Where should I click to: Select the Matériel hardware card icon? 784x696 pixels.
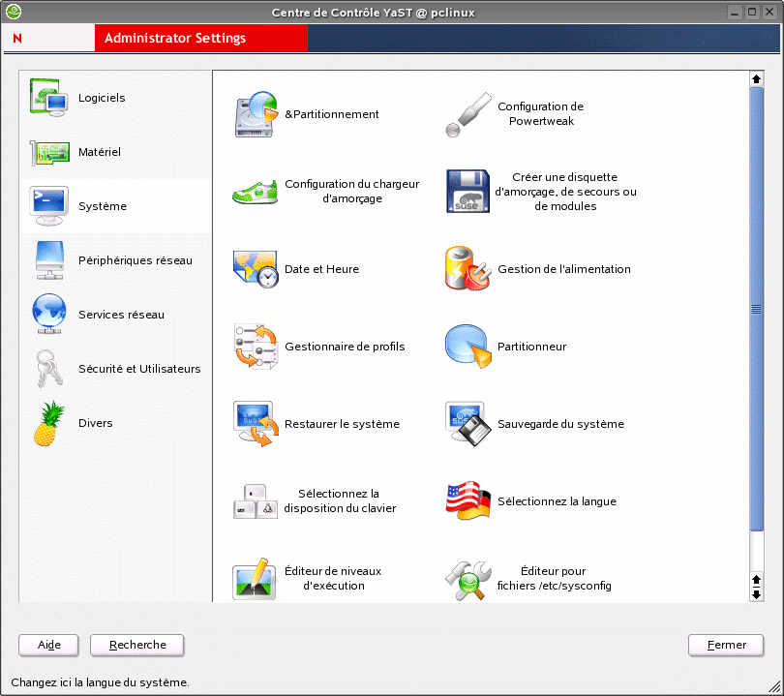coord(49,152)
